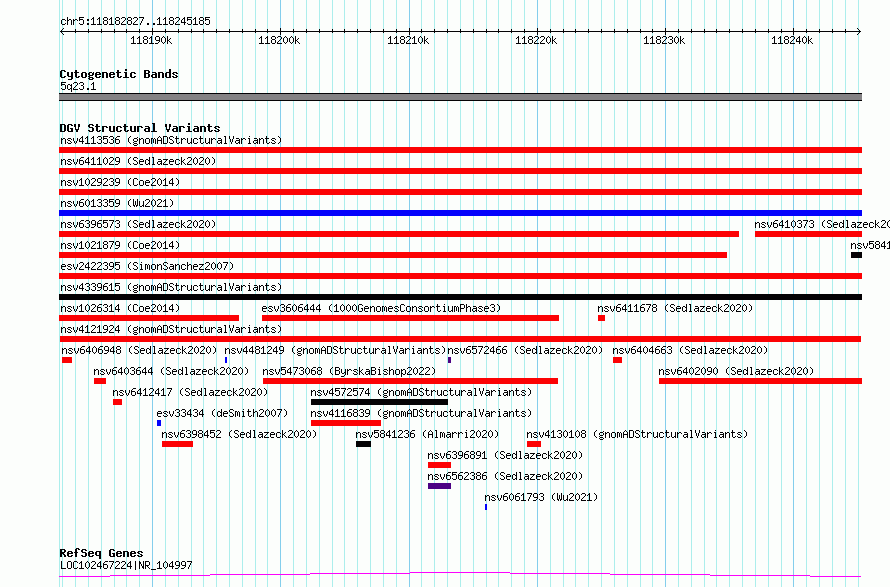Click the red nsv6403644 marker

(100, 381)
